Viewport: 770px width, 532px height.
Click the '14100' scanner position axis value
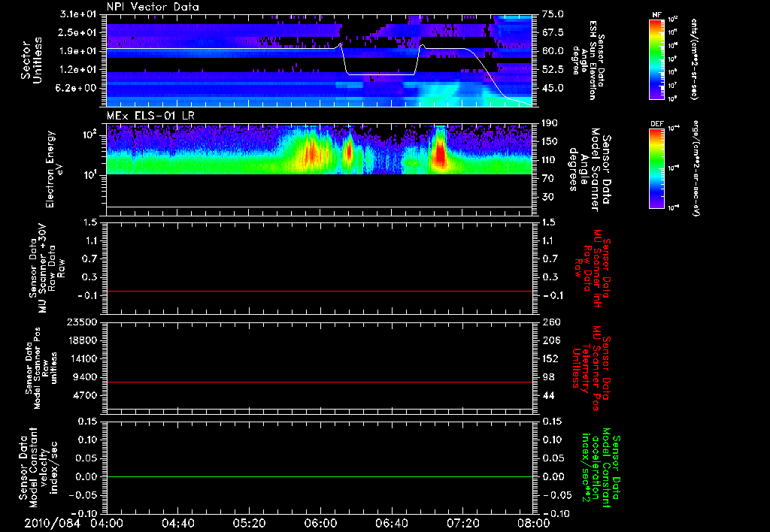point(81,358)
